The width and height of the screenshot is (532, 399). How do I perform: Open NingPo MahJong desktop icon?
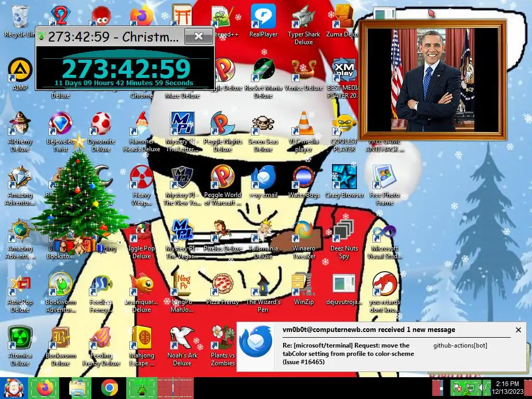click(x=182, y=293)
